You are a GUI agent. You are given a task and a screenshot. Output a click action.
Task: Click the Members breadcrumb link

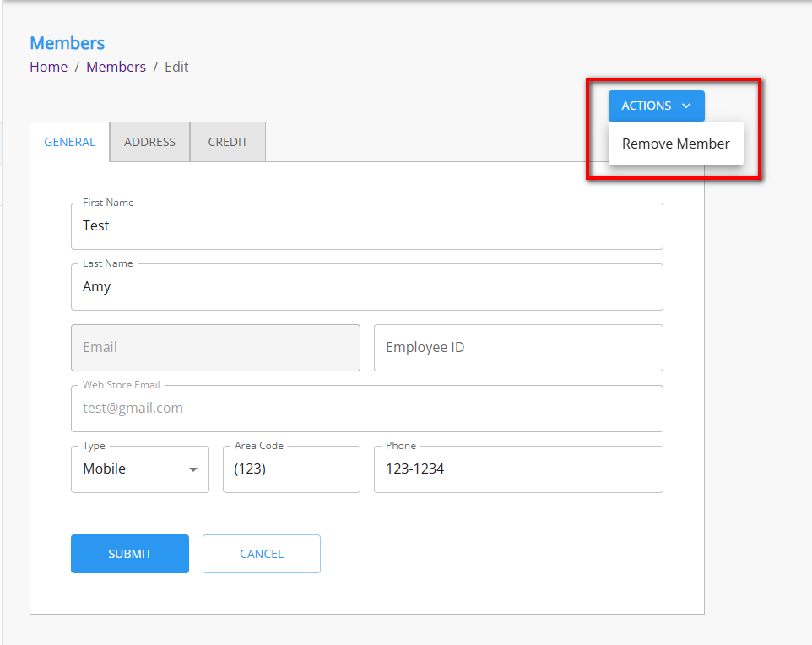[x=116, y=67]
